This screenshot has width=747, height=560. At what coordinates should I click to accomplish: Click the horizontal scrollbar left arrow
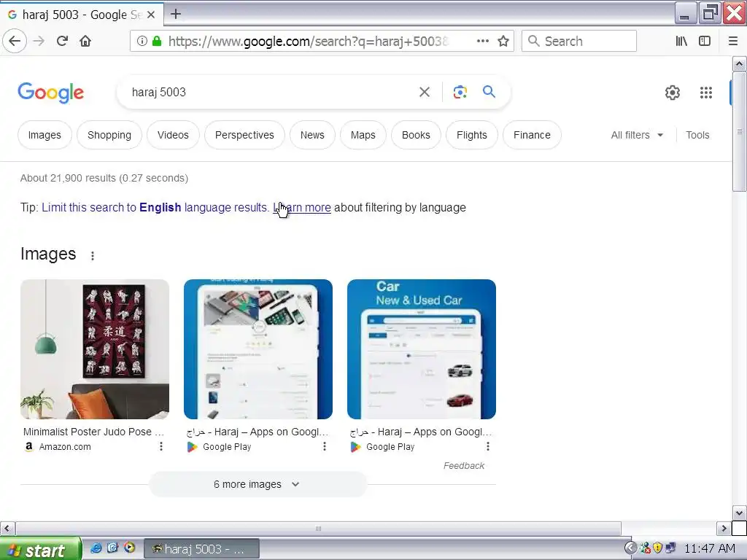click(7, 528)
